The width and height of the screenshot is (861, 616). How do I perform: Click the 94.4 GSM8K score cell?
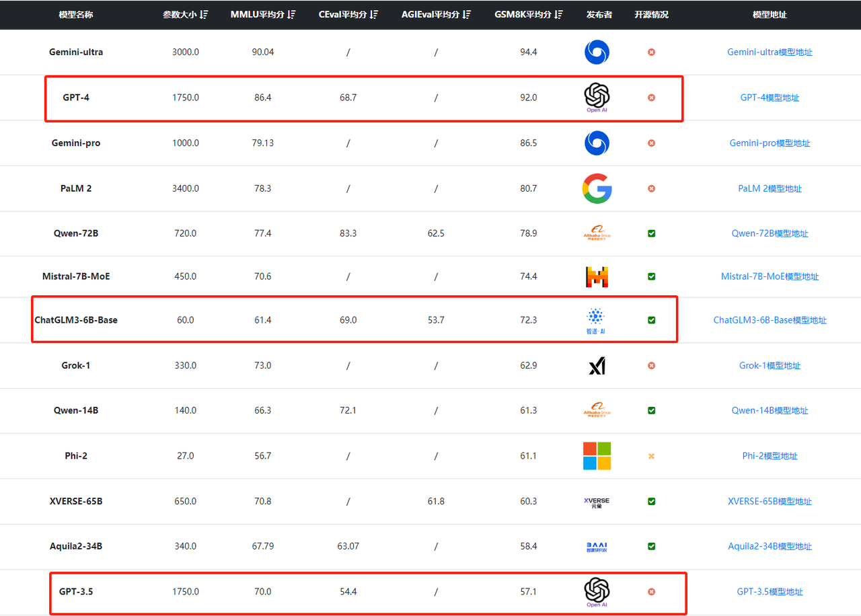[x=529, y=52]
